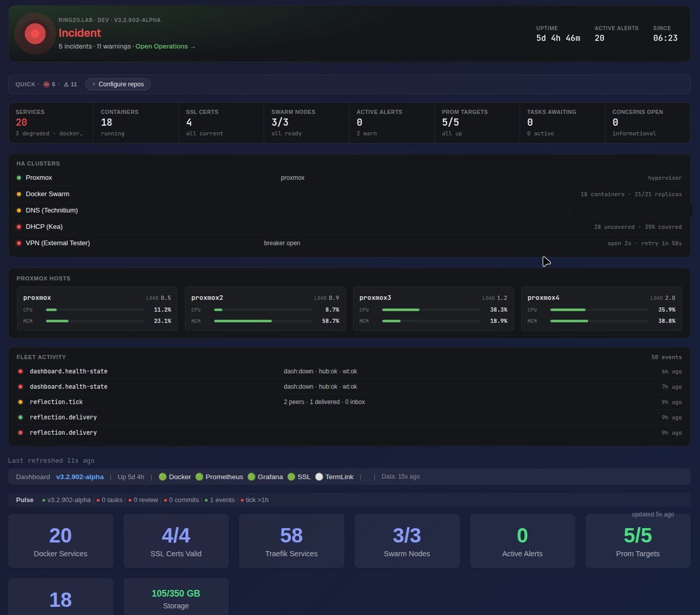Open the SSL Certs stat card

[x=221, y=123]
